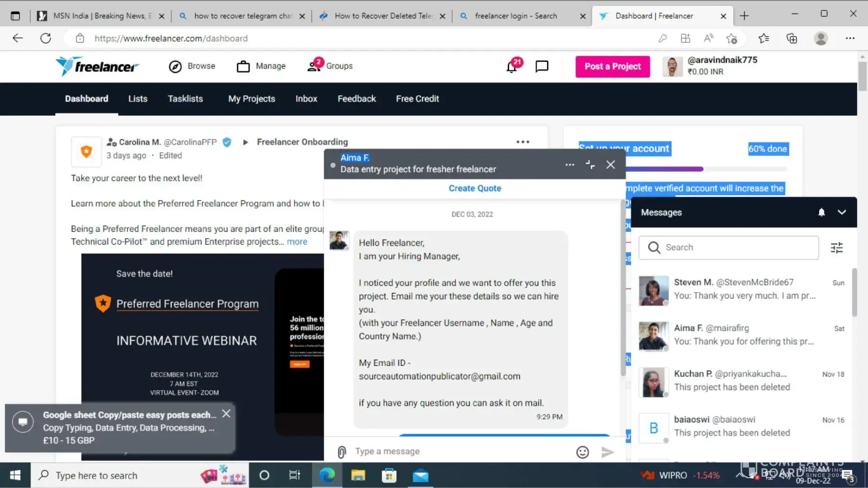Click the Post a Project button
Image resolution: width=868 pixels, height=488 pixels.
pos(612,66)
